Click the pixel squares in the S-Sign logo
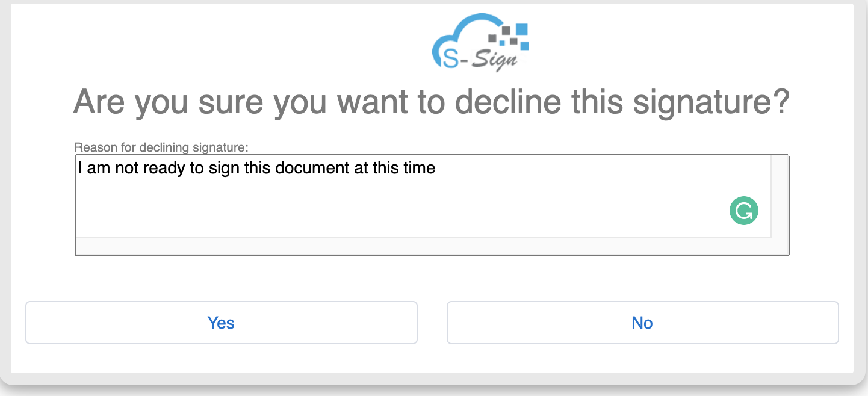 [509, 36]
